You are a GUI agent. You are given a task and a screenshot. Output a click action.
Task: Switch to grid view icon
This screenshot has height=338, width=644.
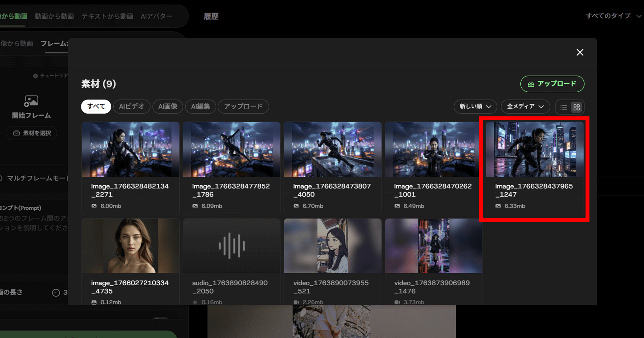pos(576,107)
